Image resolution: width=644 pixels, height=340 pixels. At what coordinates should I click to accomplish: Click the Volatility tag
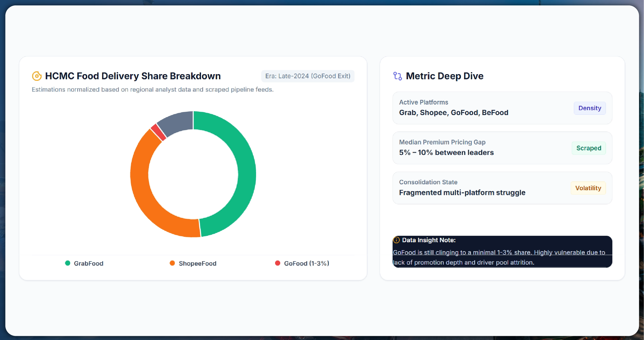(588, 188)
